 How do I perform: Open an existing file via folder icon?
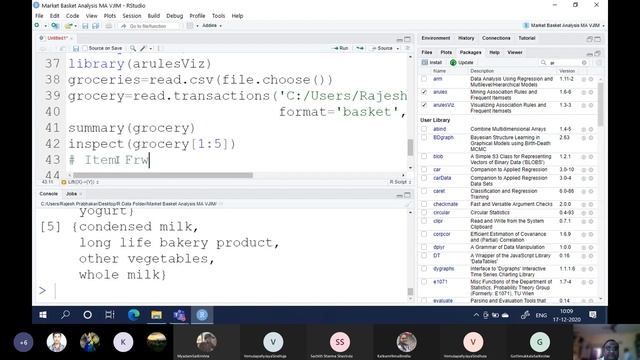click(x=68, y=26)
